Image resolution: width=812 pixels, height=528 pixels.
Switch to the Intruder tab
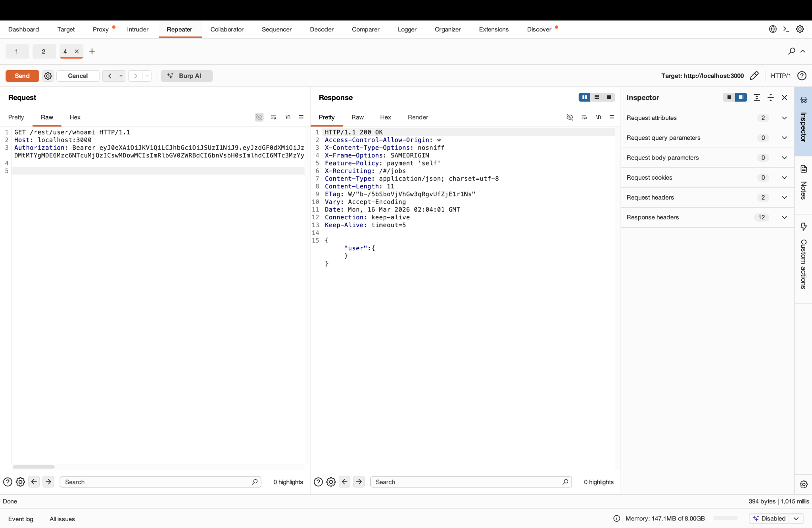click(138, 29)
